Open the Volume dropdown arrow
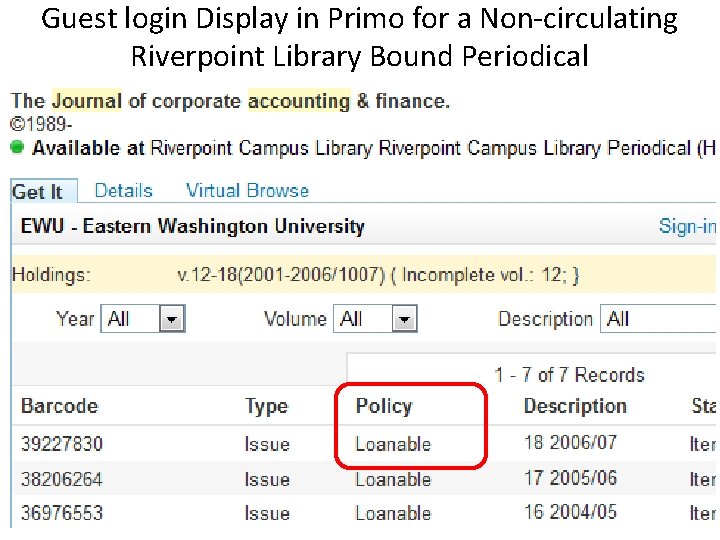Viewport: 720px width, 540px height. (405, 319)
